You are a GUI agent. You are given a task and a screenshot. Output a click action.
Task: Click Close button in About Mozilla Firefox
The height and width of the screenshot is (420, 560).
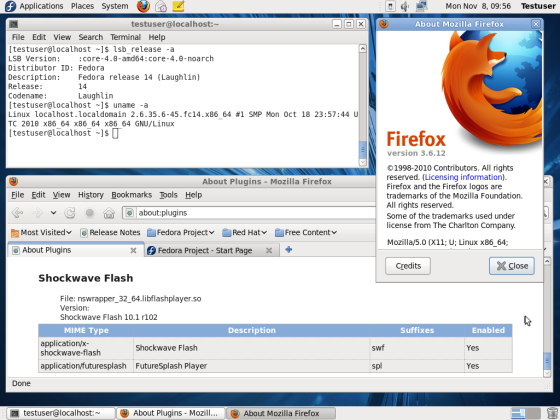tap(512, 266)
